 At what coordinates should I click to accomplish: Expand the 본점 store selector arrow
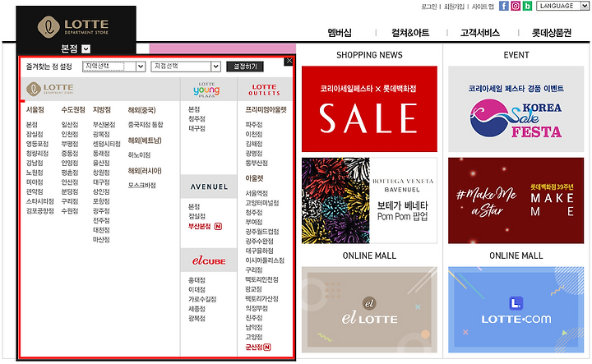pyautogui.click(x=86, y=48)
